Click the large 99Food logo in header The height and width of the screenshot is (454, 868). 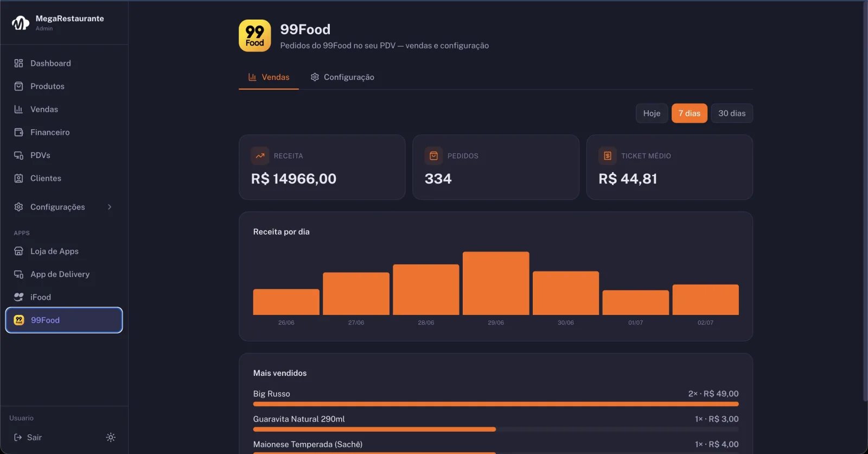[x=255, y=36]
